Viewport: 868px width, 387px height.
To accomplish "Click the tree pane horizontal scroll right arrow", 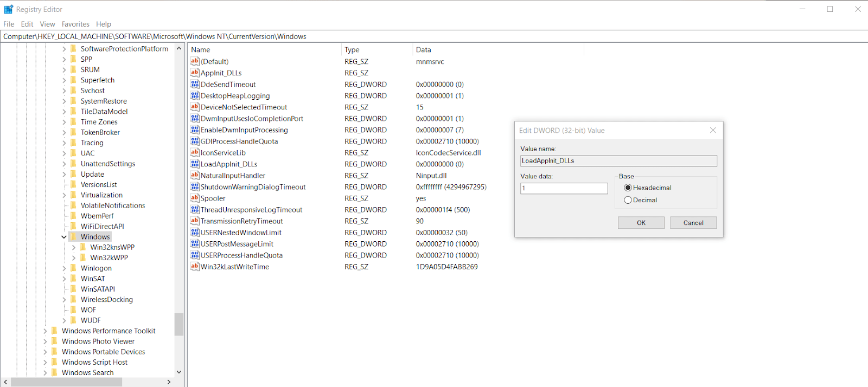I will pyautogui.click(x=169, y=382).
